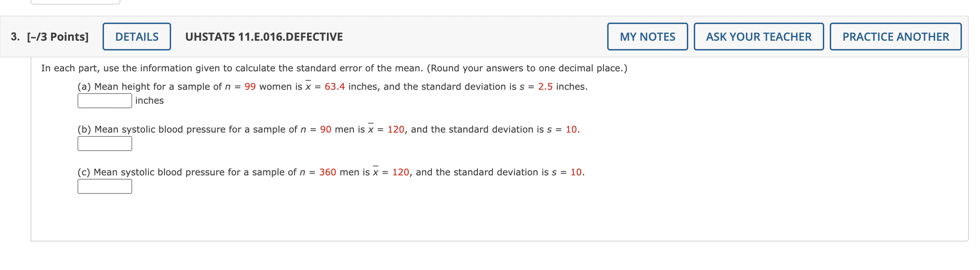Select the question label UHSTAT5 11.E.016.DEFECTIVE
980x270 pixels.
pos(264,37)
